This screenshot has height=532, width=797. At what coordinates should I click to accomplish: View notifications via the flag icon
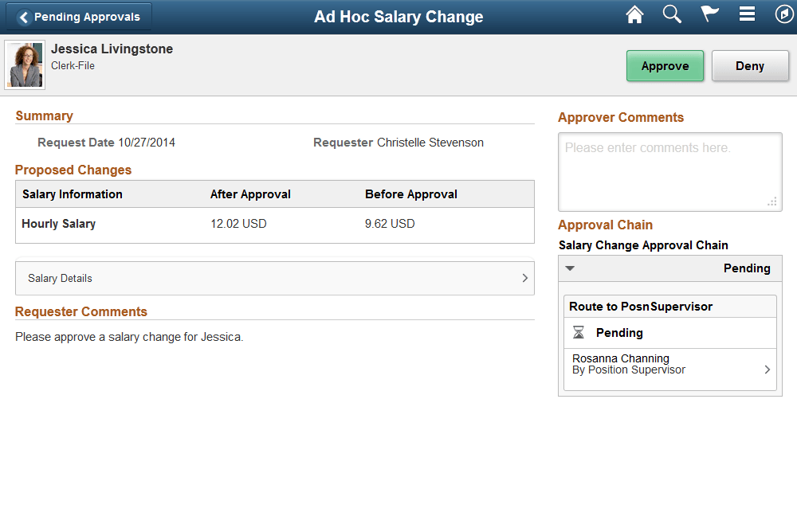click(x=709, y=14)
